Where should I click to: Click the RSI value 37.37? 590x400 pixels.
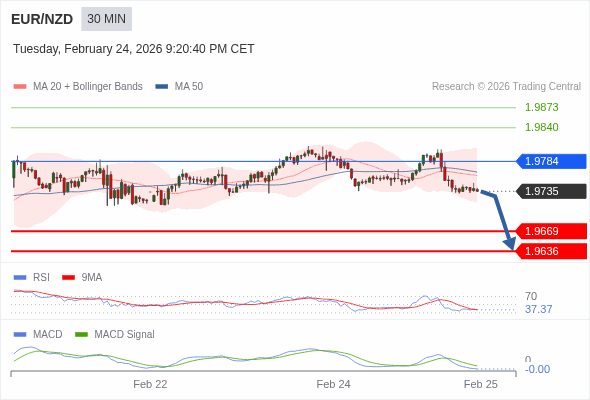click(538, 309)
